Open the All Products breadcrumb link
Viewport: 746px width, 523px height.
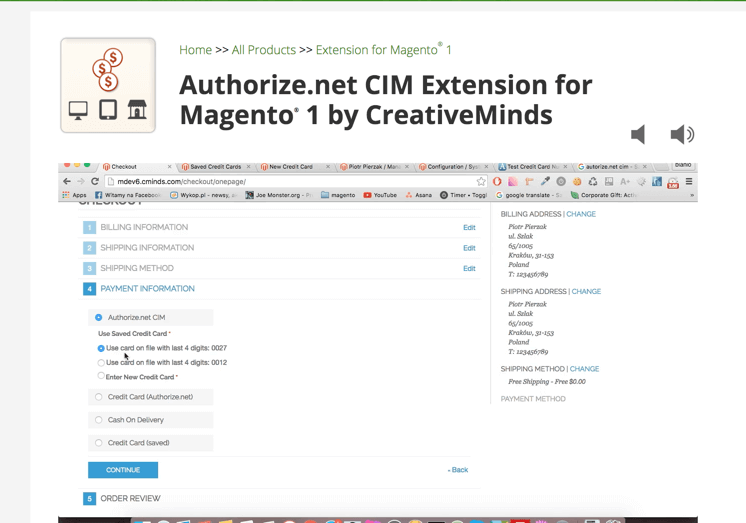[263, 50]
